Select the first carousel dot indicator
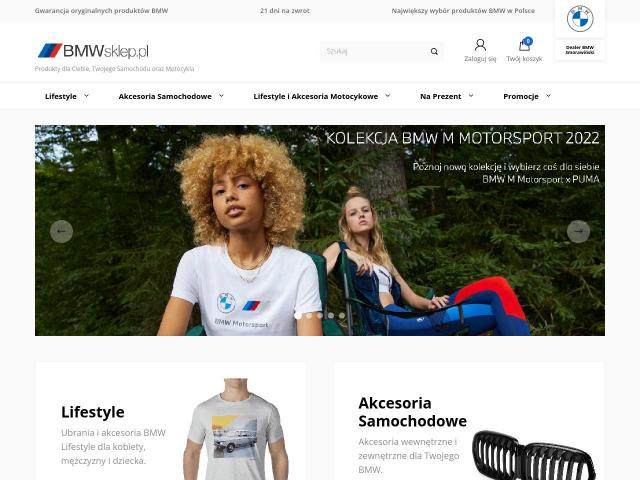The width and height of the screenshot is (640, 480). (298, 316)
